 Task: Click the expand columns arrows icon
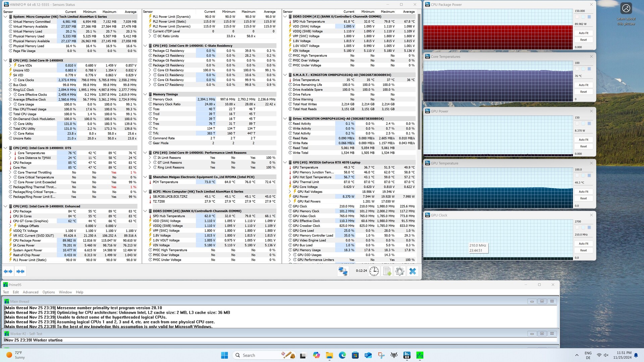[8, 271]
